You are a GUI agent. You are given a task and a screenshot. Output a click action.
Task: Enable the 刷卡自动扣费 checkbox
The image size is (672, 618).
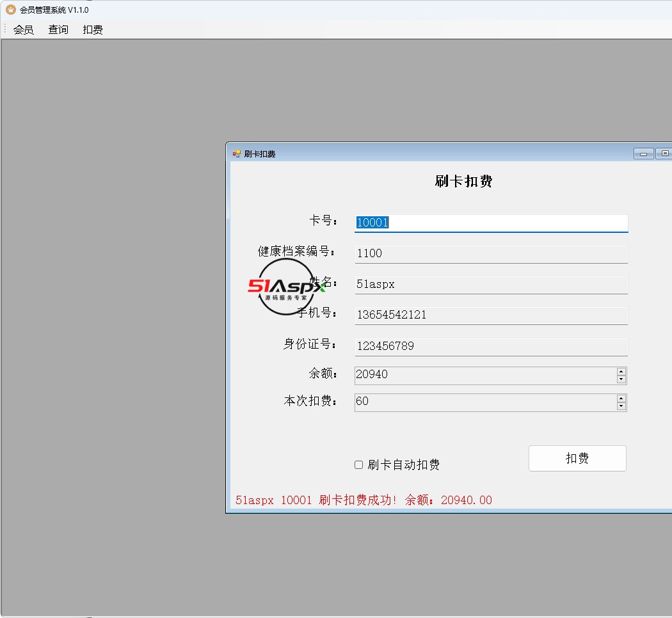(x=358, y=464)
